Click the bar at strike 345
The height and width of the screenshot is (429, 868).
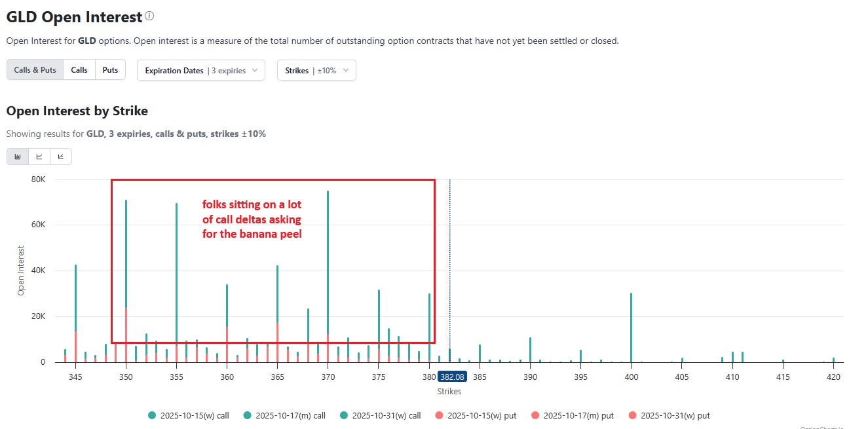pos(75,313)
